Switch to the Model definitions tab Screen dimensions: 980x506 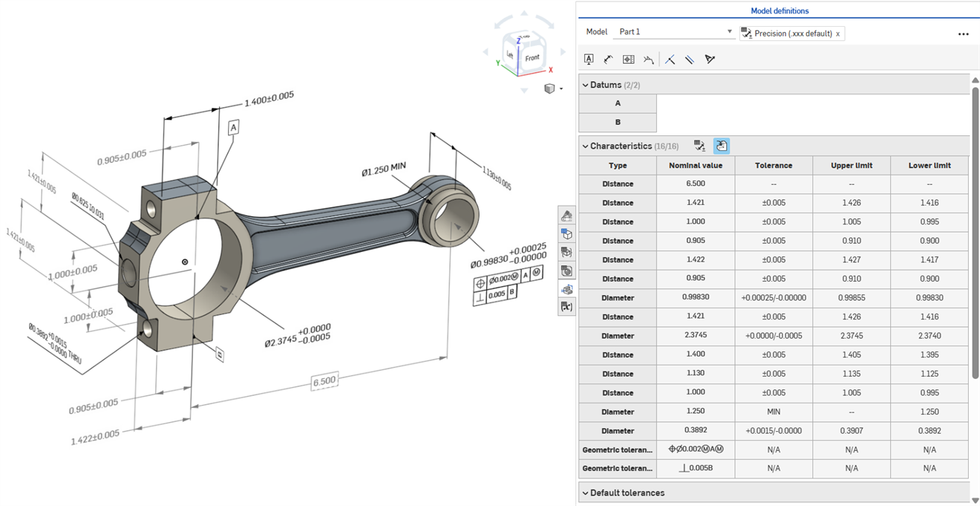coord(778,10)
